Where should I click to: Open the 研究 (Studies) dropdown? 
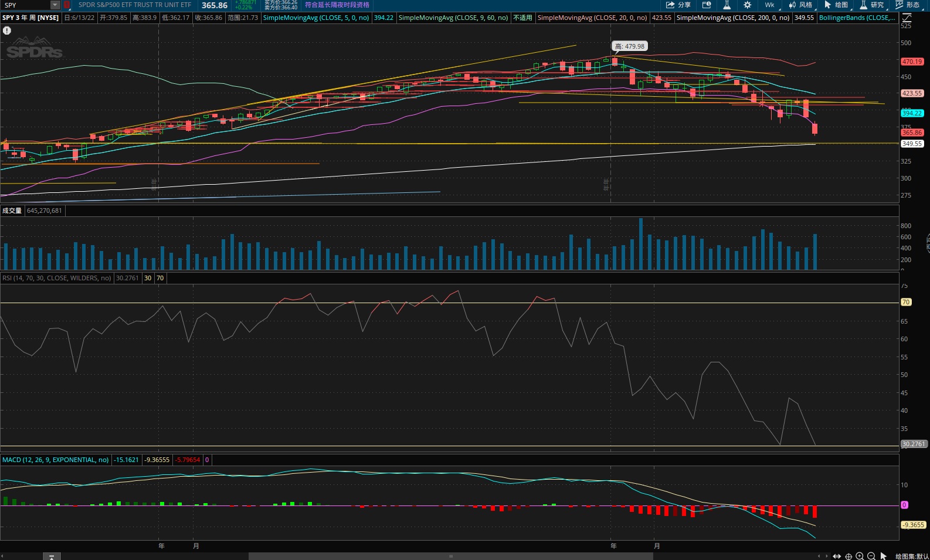(x=873, y=5)
